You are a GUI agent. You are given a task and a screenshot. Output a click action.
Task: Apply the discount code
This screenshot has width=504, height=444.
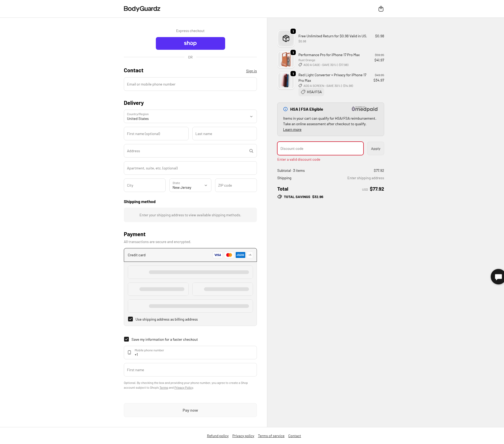pos(375,149)
